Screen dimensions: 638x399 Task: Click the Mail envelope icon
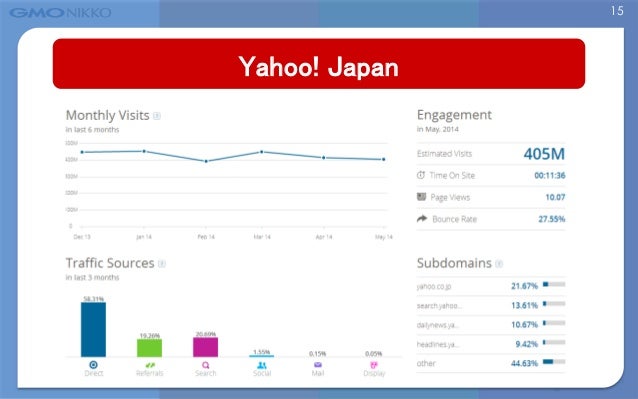(318, 365)
